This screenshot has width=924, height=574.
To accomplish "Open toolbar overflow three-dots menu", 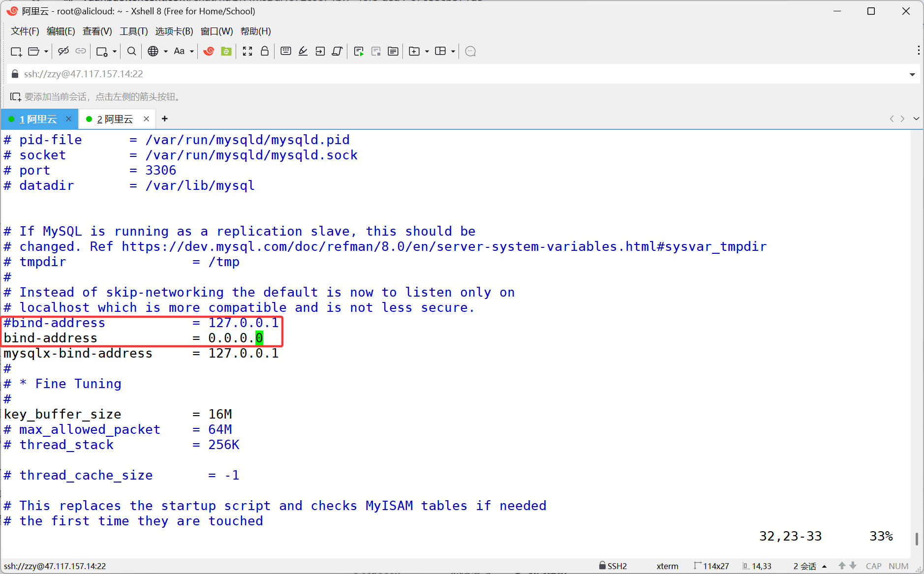I will click(x=918, y=51).
